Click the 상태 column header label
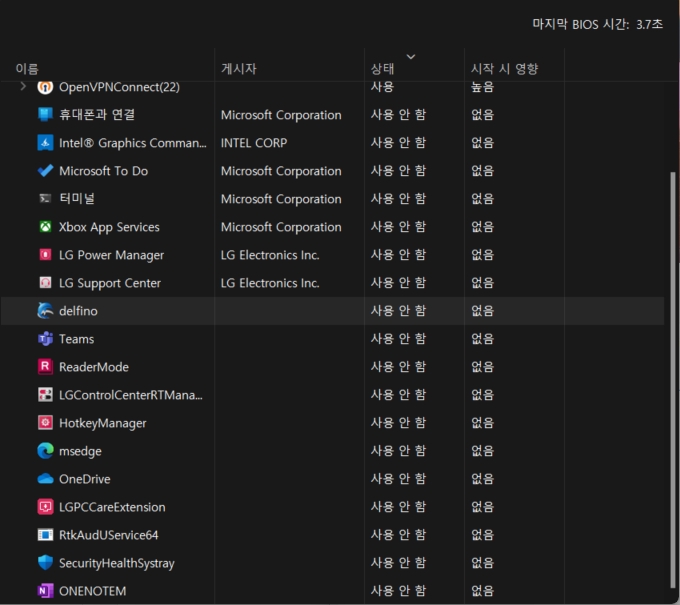680x605 pixels. pyautogui.click(x=382, y=69)
